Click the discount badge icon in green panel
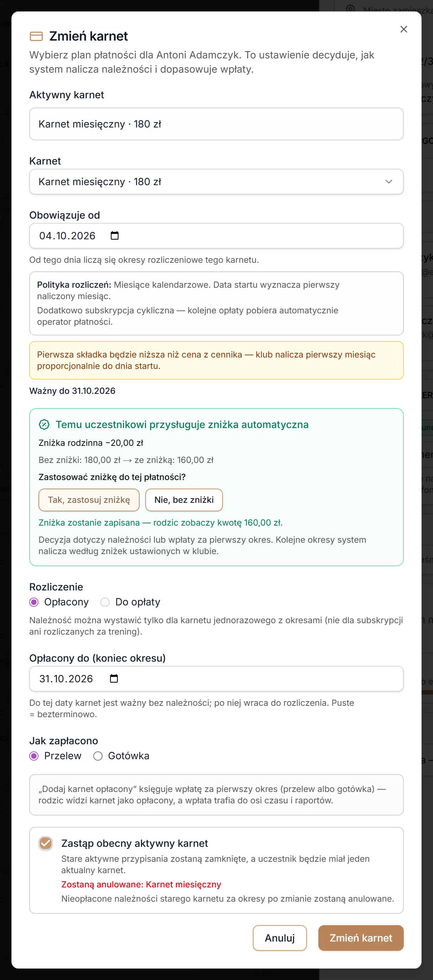 [x=44, y=424]
